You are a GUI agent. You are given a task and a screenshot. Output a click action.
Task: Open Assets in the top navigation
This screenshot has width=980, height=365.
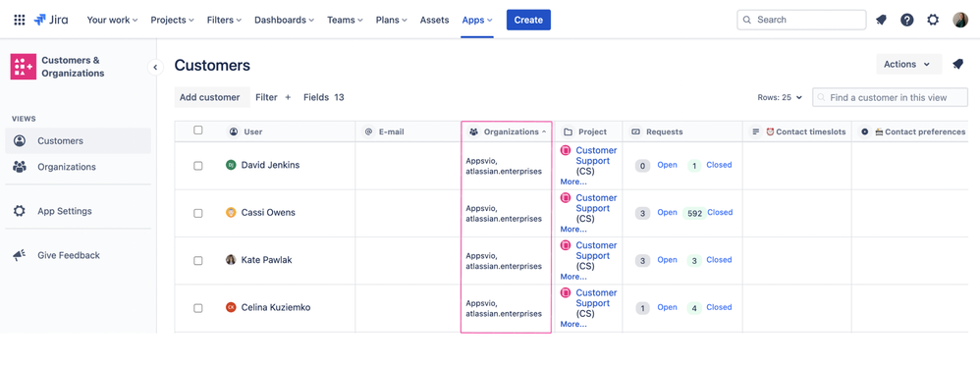coord(434,20)
